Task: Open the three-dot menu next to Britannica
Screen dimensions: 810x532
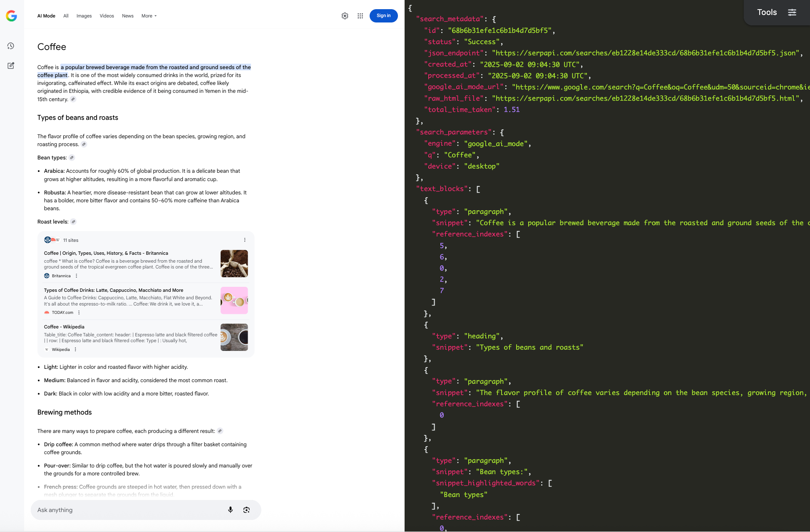Action: (x=77, y=276)
